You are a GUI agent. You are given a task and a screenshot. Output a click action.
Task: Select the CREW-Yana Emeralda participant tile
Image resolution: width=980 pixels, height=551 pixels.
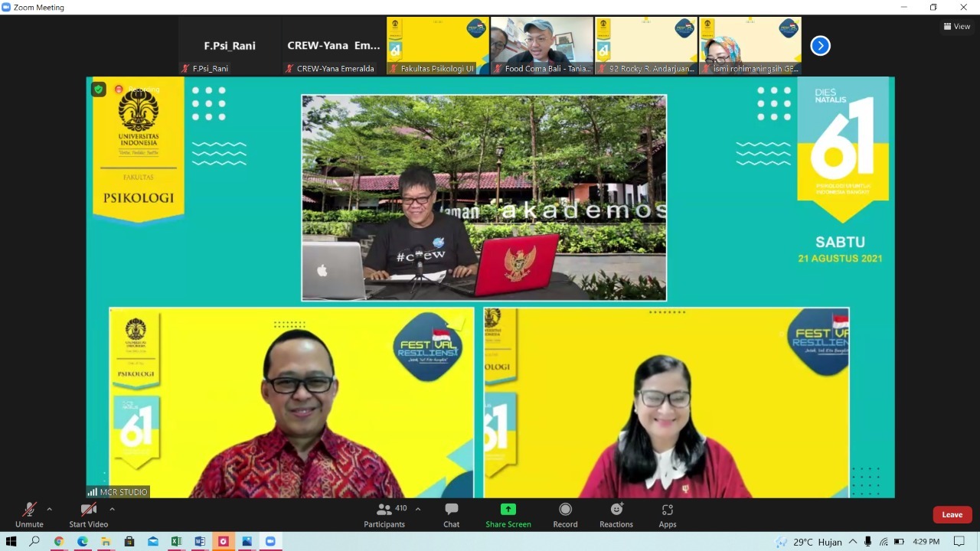334,46
